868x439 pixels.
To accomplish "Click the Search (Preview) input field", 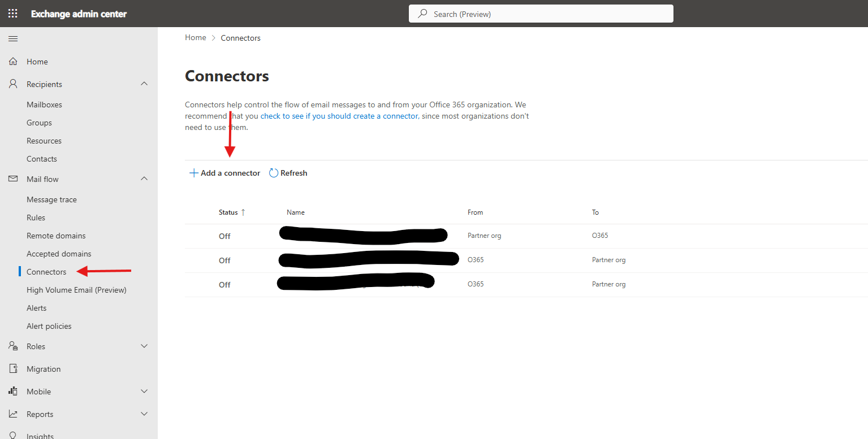I will [x=541, y=14].
